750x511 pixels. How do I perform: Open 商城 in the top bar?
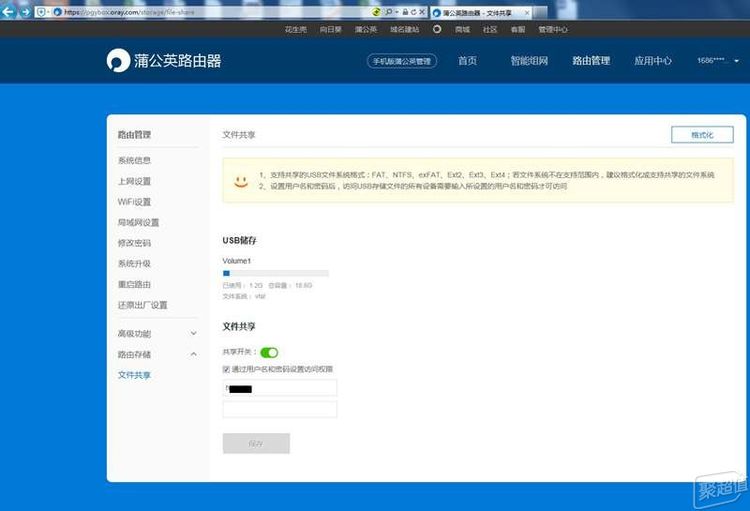[462, 30]
